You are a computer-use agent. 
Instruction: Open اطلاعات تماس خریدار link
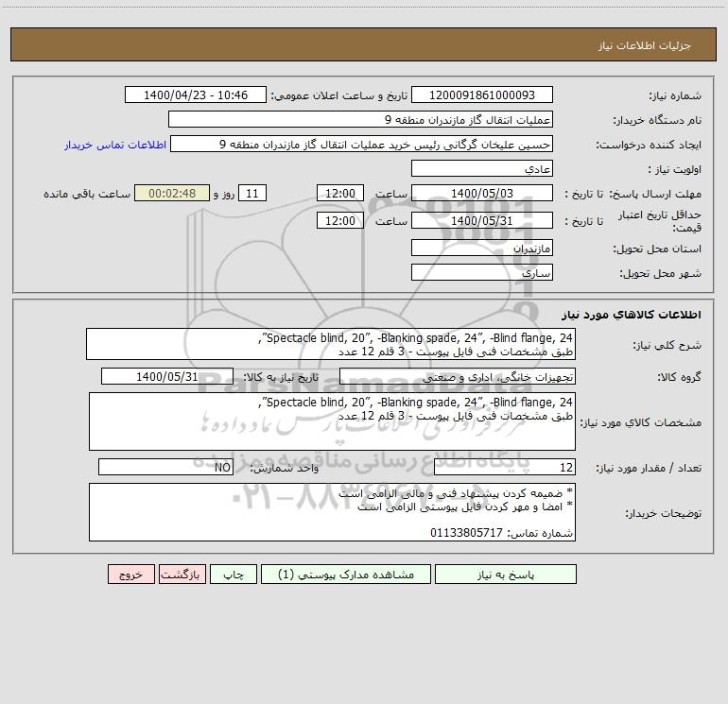(115, 145)
